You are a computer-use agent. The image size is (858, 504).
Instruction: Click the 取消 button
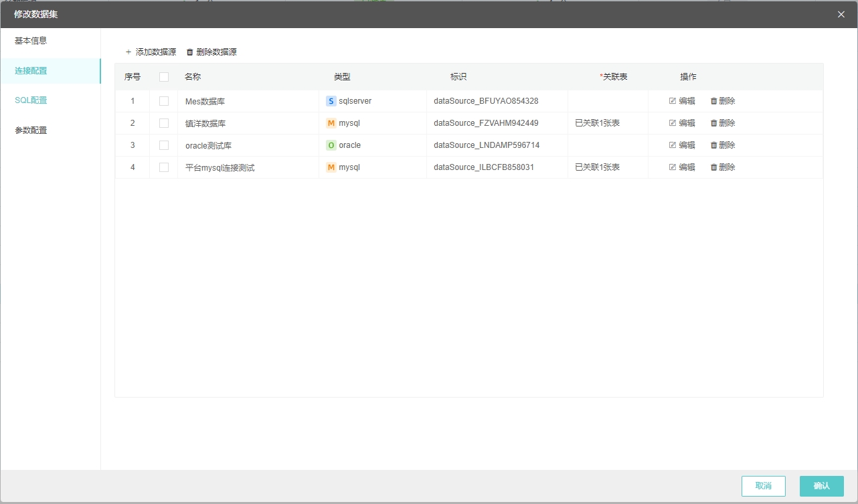click(x=764, y=486)
